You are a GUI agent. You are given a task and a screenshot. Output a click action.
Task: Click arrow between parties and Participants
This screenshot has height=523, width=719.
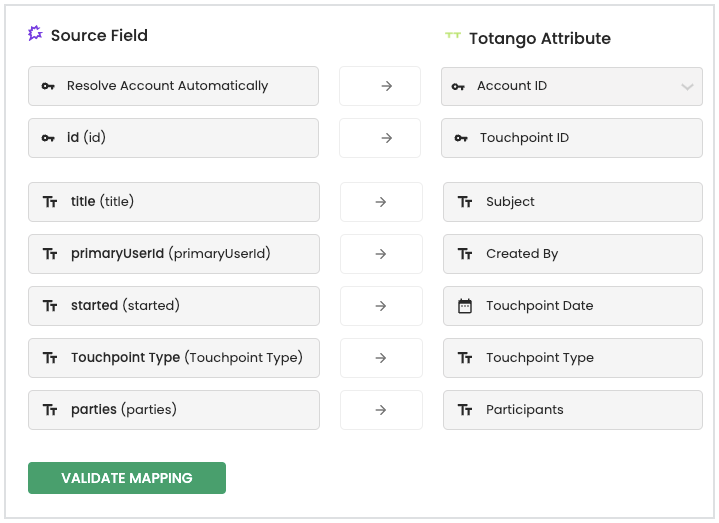(381, 410)
